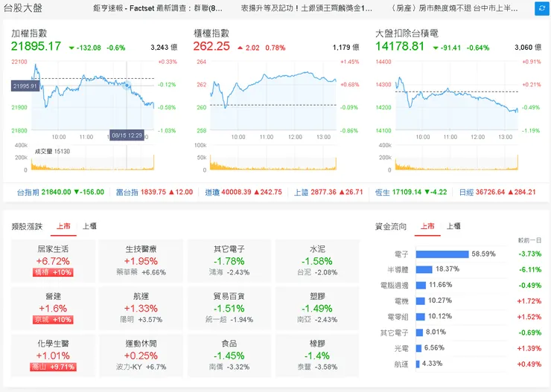Click the 生技醫療 sector card

[141, 261]
